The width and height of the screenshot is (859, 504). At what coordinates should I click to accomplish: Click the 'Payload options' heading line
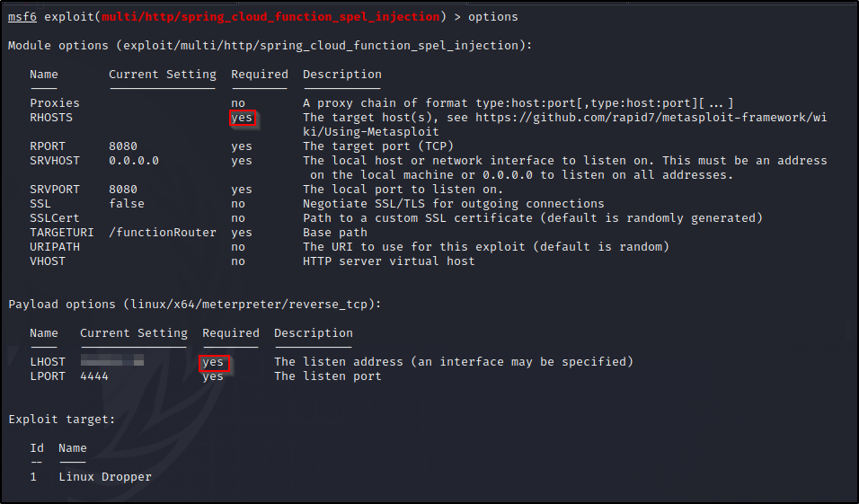coord(194,305)
